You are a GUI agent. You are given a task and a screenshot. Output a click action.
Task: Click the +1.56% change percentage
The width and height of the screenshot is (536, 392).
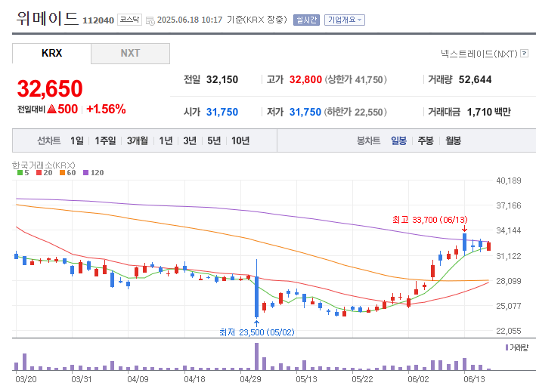click(x=106, y=110)
